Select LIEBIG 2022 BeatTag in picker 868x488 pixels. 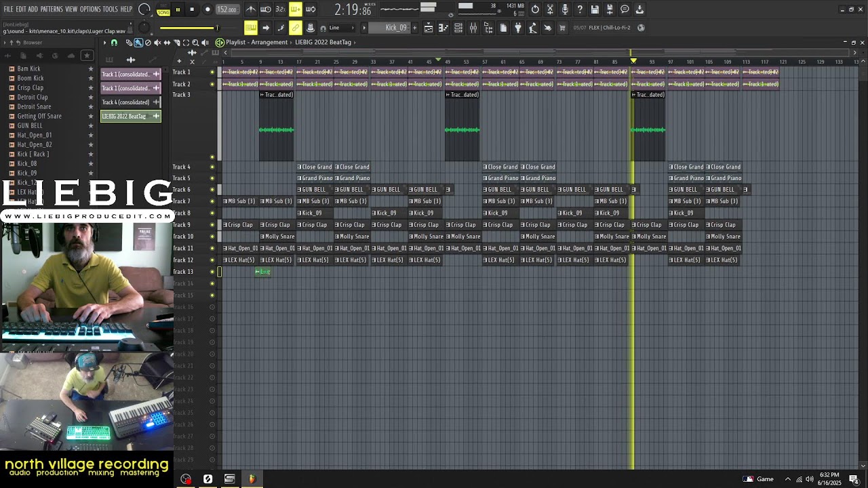[131, 116]
